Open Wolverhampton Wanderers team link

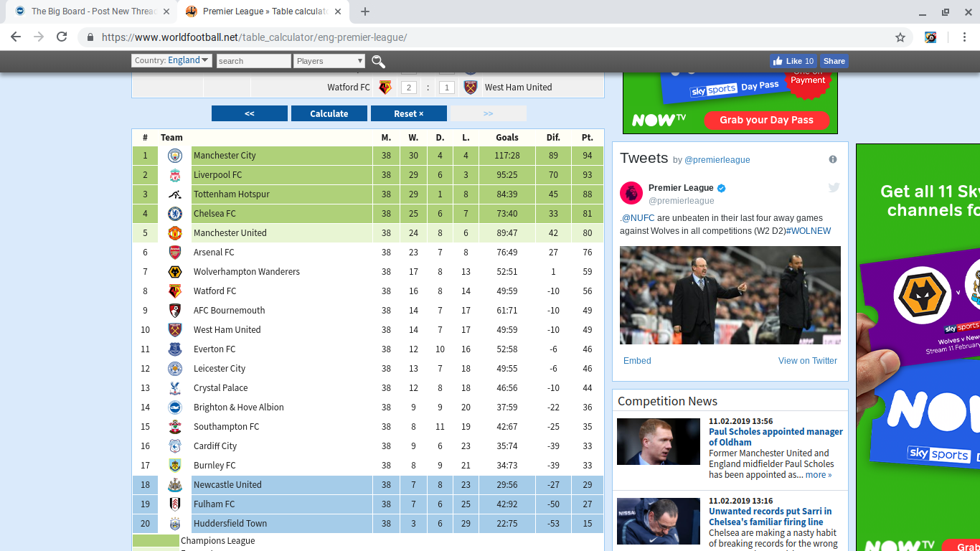click(x=247, y=272)
